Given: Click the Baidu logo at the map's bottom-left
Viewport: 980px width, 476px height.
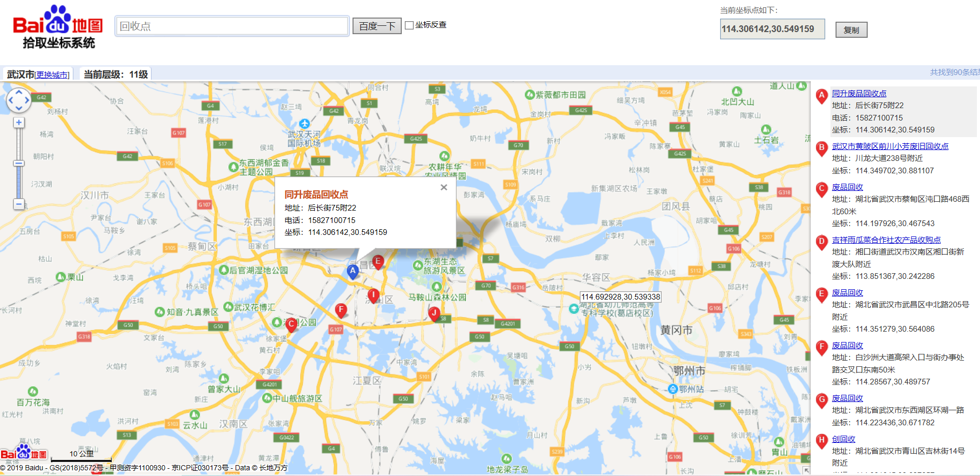Looking at the screenshot, I should click(x=24, y=453).
